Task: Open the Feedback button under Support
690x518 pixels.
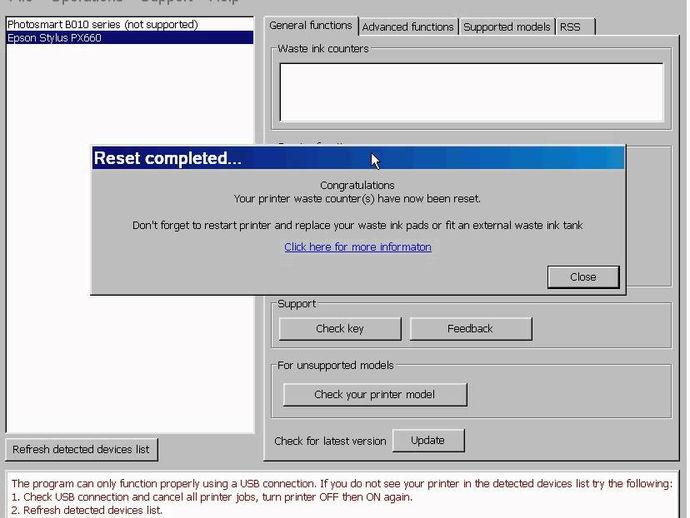Action: 470,329
